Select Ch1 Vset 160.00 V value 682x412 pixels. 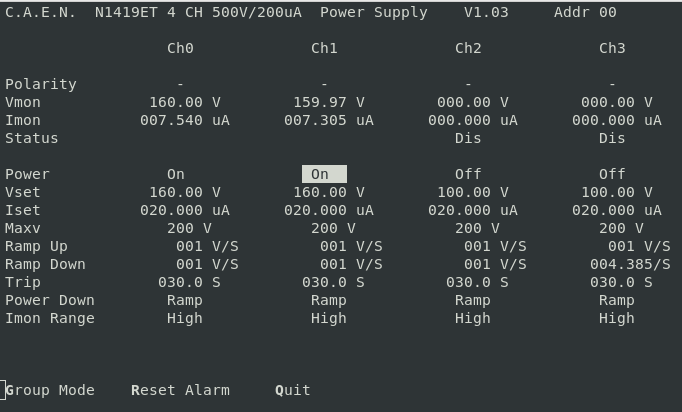pos(329,192)
